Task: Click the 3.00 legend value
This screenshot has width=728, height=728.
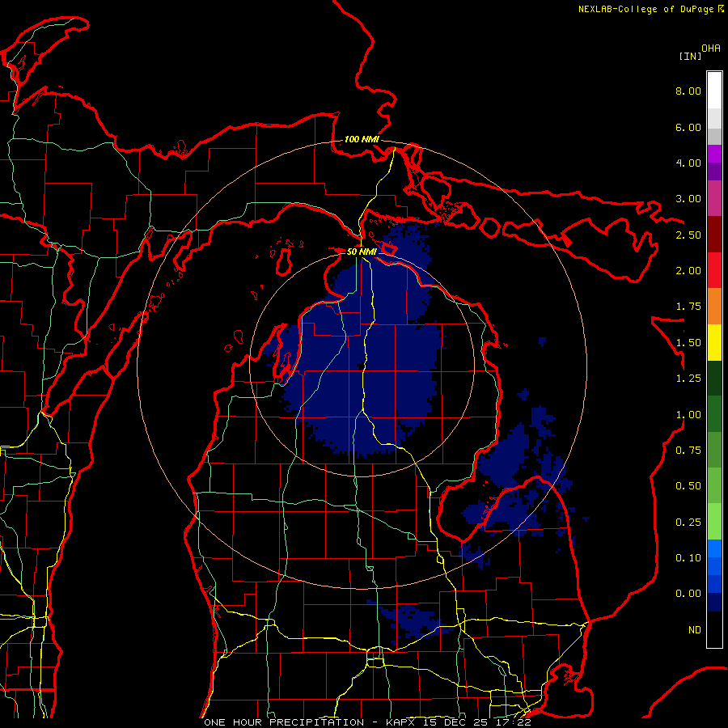Action: tap(688, 199)
